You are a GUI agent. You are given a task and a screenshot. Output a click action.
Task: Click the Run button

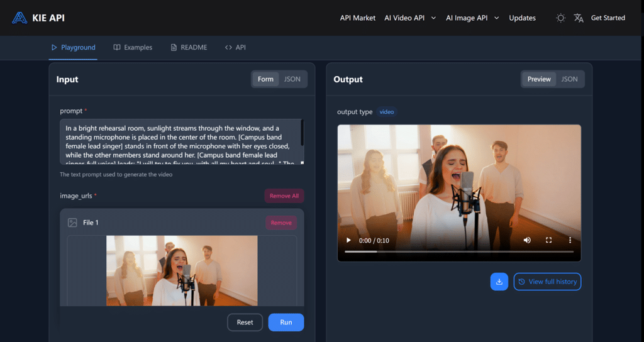click(286, 323)
